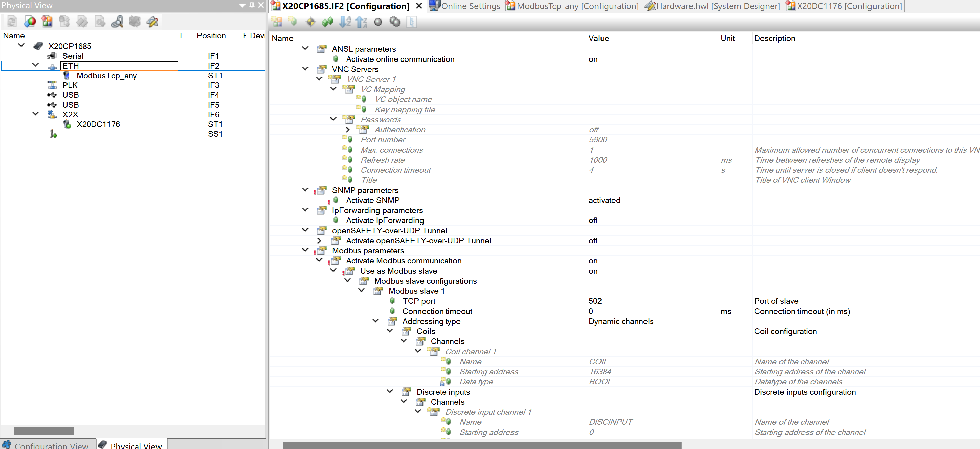The image size is (980, 449).
Task: Click the sort descending Z-A toolbar icon
Action: 361,22
